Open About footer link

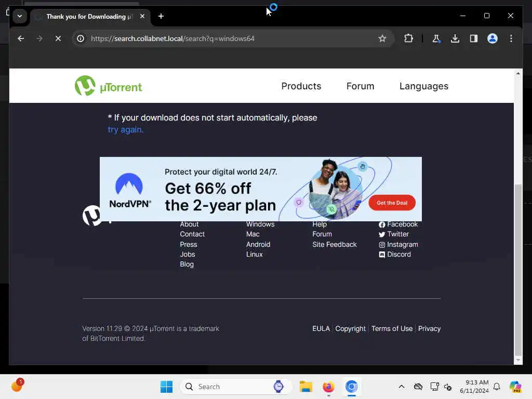tap(189, 224)
